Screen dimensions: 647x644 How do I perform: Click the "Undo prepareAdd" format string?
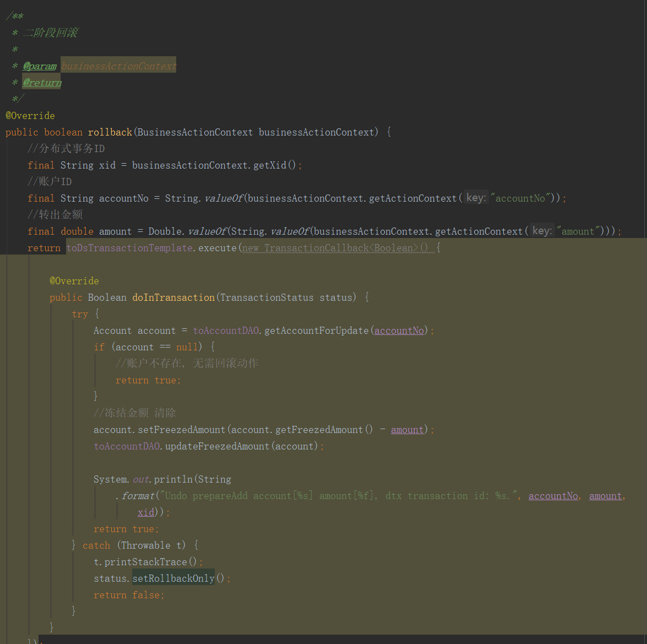click(338, 496)
